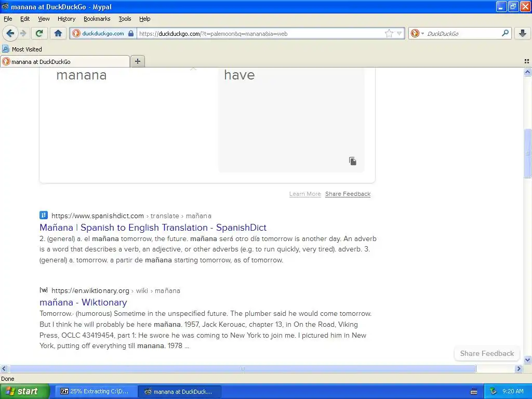Image resolution: width=532 pixels, height=399 pixels.
Task: Open a new tab with the plus button
Action: click(x=137, y=61)
